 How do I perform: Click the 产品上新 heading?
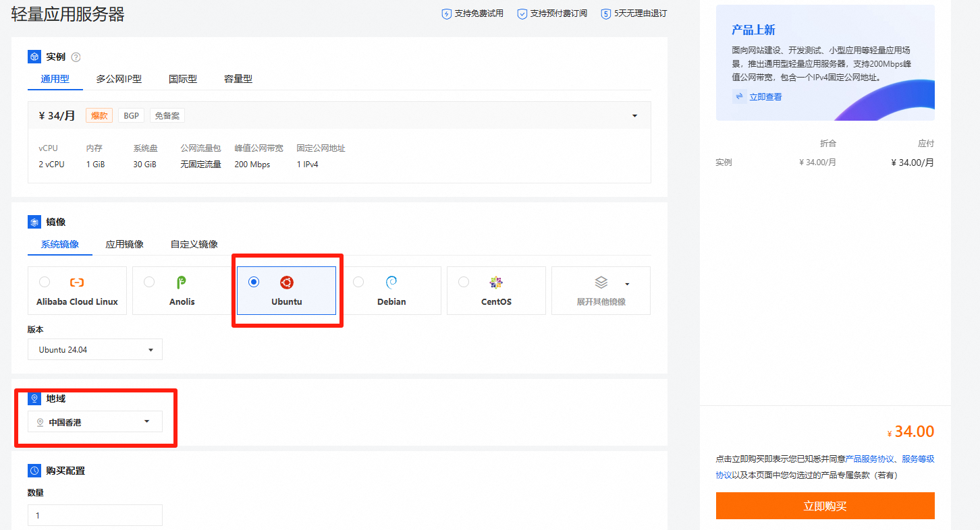pos(754,30)
